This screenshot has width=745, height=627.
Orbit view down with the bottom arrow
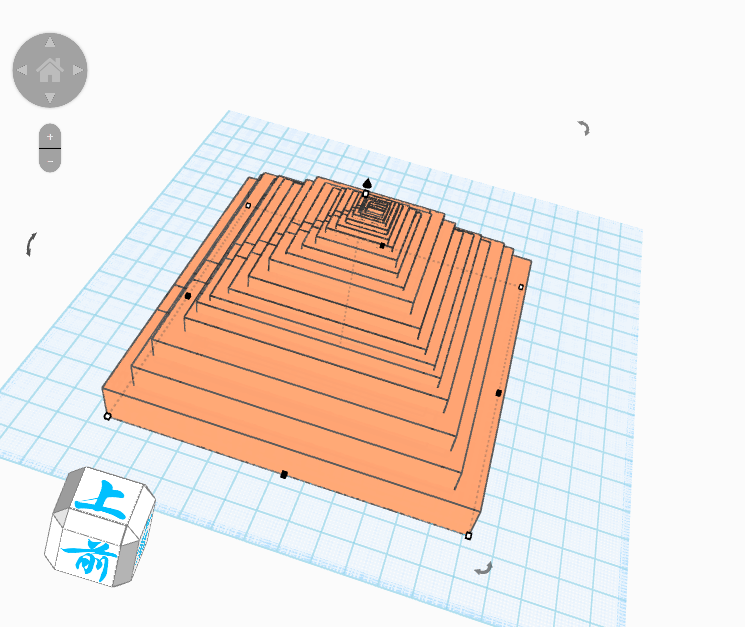click(50, 98)
